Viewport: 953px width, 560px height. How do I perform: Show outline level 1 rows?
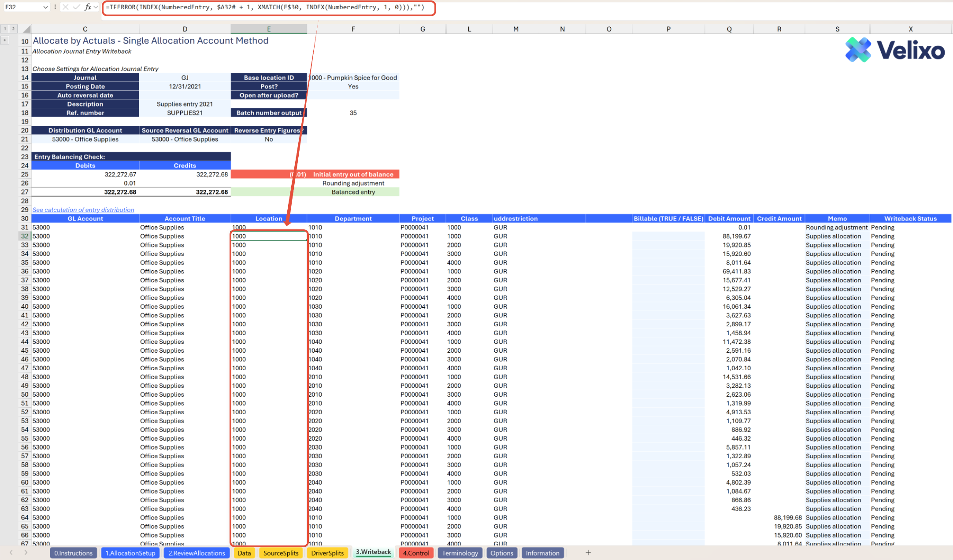pyautogui.click(x=5, y=29)
